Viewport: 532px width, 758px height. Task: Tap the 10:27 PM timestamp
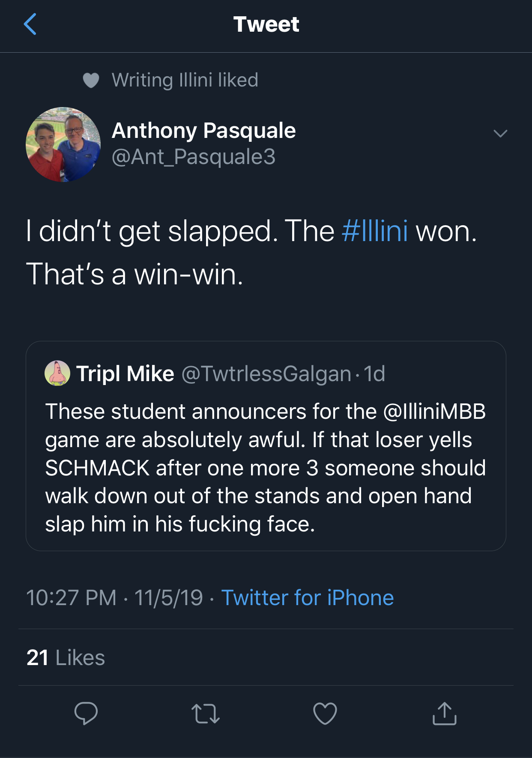(x=71, y=597)
